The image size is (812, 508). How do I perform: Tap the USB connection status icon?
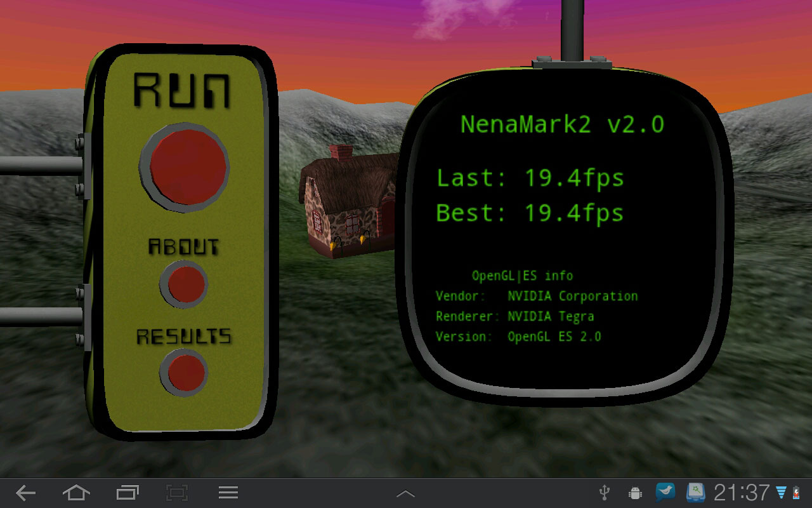605,493
